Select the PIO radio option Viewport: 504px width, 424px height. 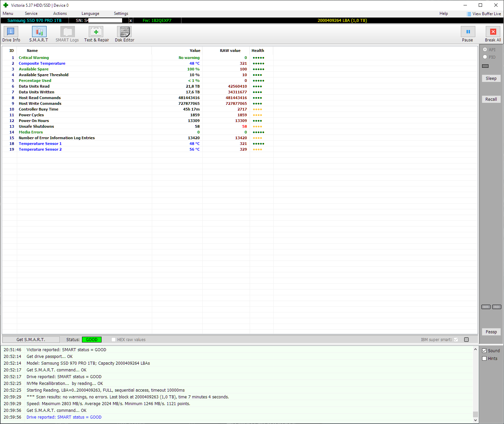pos(485,57)
